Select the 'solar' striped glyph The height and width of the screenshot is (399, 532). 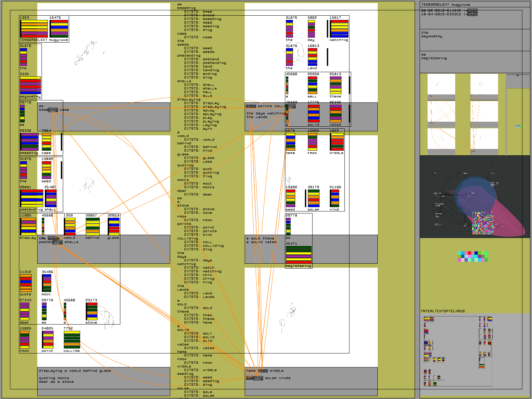point(313,199)
